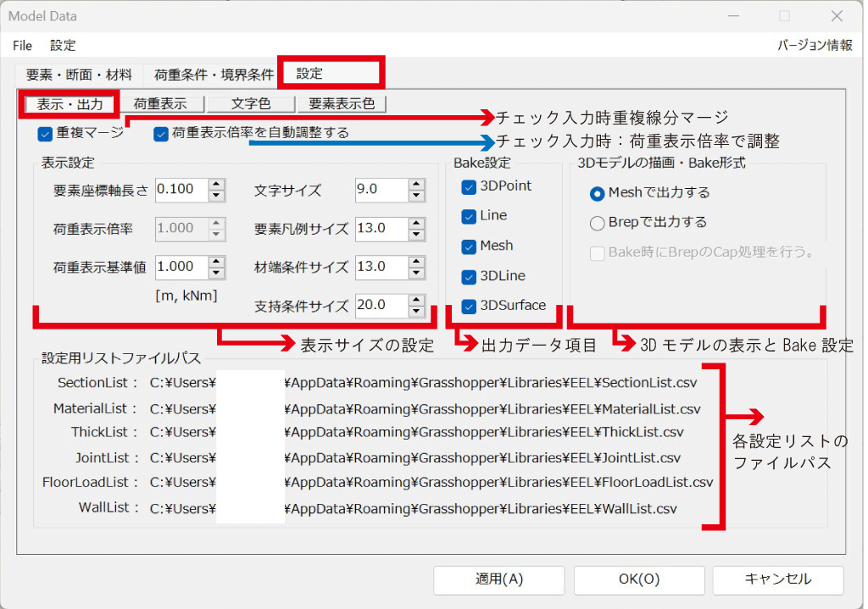Decrease the 荷重表示基準値 with down arrow

(x=216, y=272)
